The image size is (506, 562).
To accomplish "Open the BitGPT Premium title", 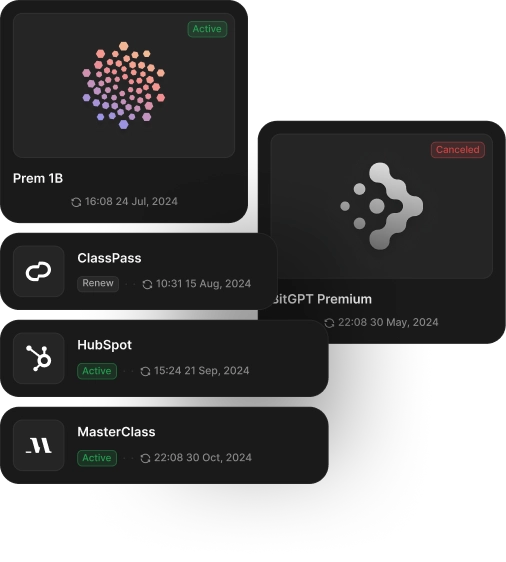I will click(x=322, y=299).
